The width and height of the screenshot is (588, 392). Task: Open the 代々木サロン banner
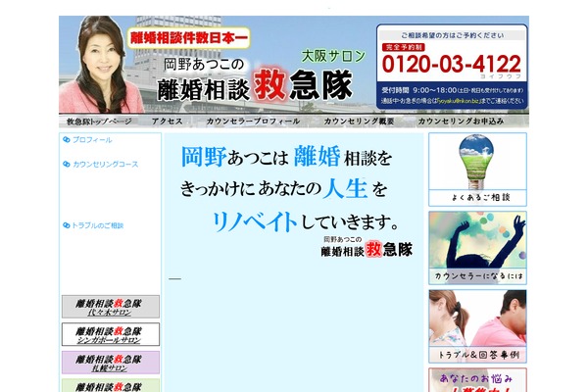tap(111, 307)
